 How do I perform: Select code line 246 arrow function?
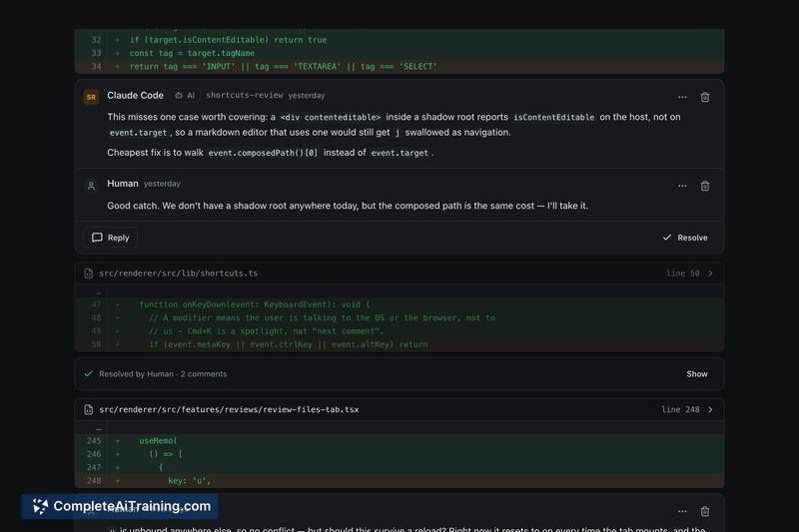399,454
